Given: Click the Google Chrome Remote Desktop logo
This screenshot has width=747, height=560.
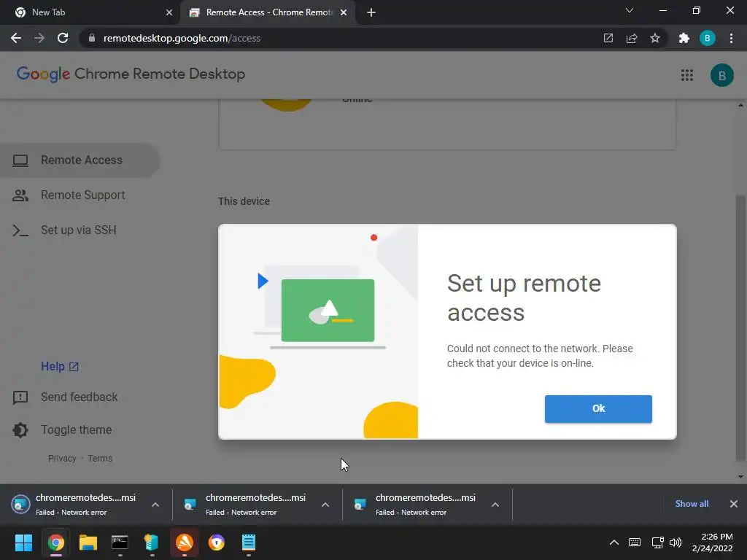Looking at the screenshot, I should 131,74.
